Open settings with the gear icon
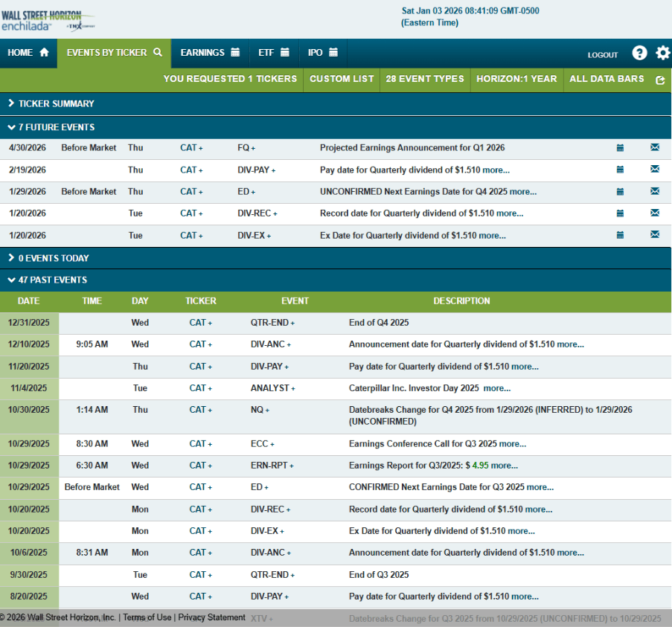Viewport: 672px width, 627px height. (662, 53)
